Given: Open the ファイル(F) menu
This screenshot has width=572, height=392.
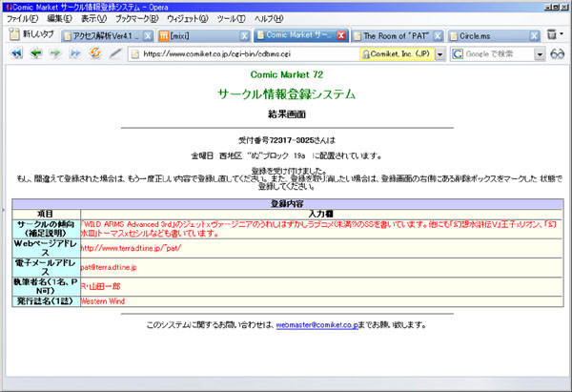Looking at the screenshot, I should (x=23, y=19).
